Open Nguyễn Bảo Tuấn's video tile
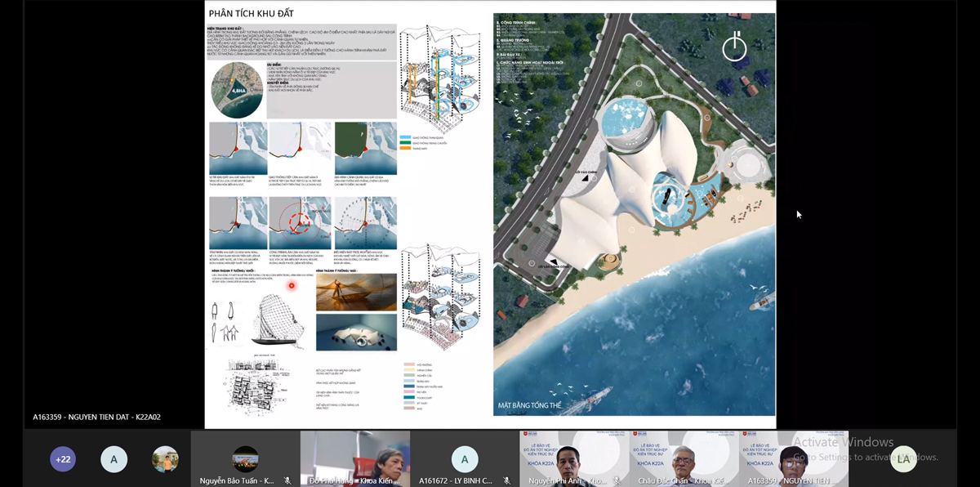The height and width of the screenshot is (487, 980). (245, 458)
